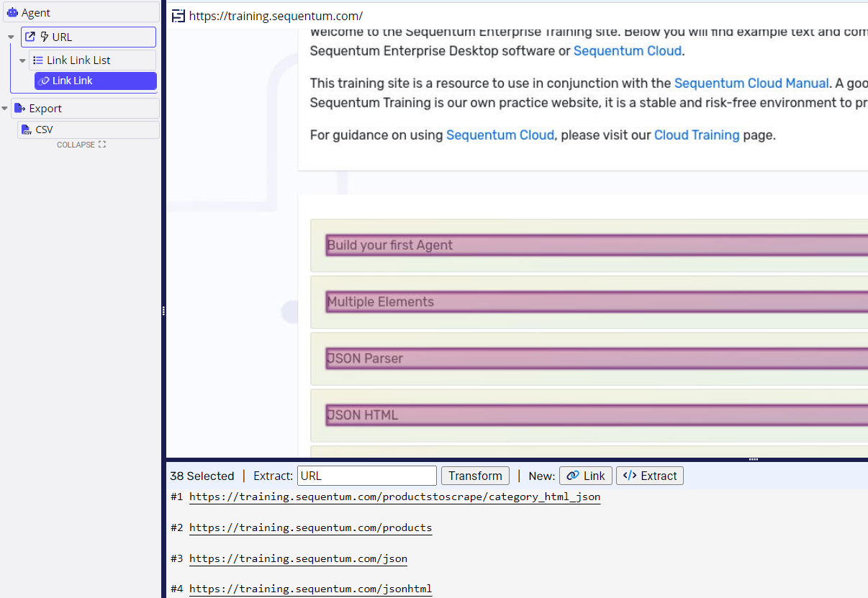Viewport: 868px width, 598px height.
Task: Expand the JSON HTML section
Action: point(596,415)
